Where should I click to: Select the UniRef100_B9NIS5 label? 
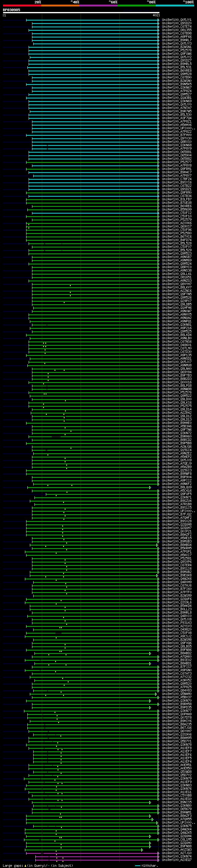click(x=177, y=802)
